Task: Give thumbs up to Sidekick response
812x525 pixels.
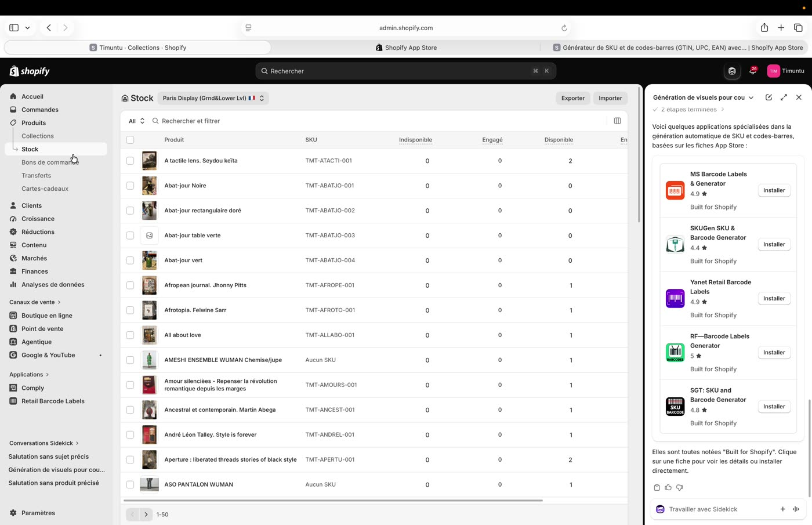Action: 668,487
